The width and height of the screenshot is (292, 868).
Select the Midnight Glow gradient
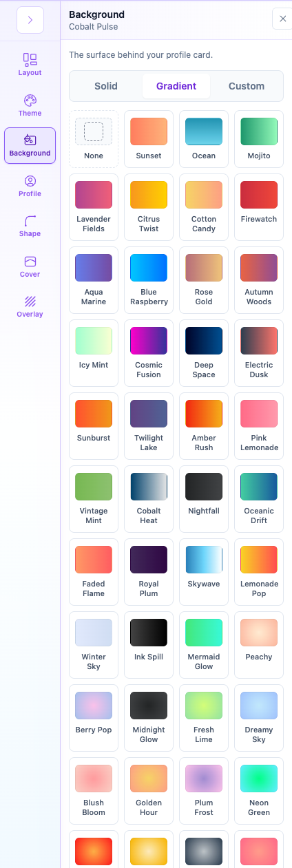click(x=149, y=718)
